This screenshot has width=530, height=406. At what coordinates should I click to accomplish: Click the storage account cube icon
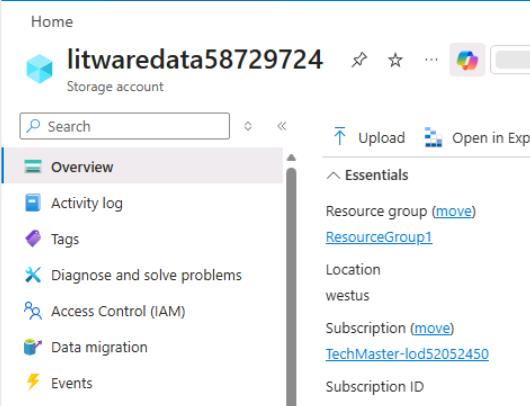point(40,69)
